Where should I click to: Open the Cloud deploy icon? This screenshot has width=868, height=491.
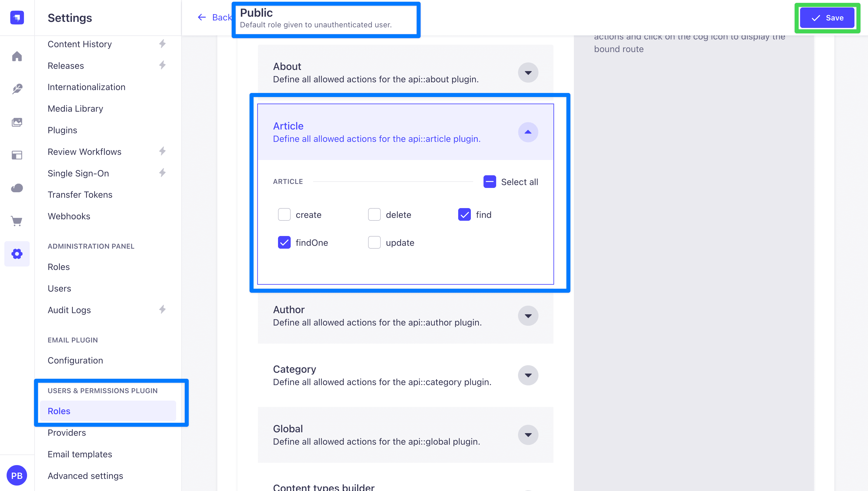(17, 188)
